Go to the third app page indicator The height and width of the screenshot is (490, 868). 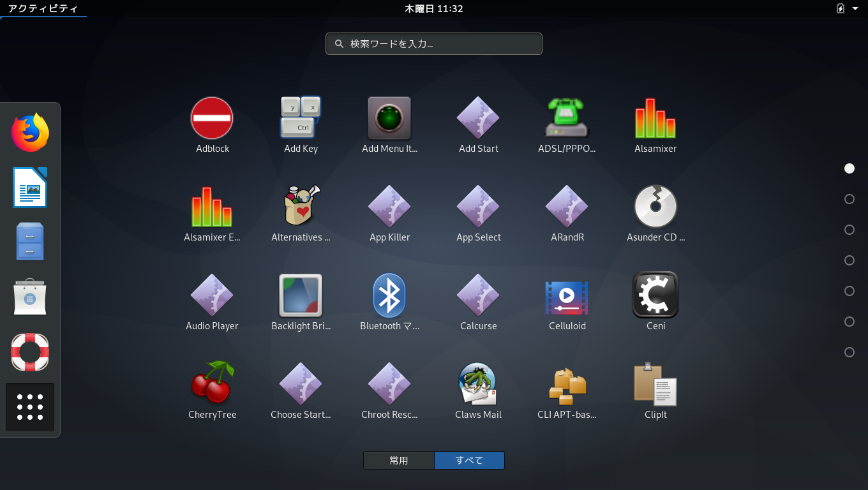(x=849, y=230)
